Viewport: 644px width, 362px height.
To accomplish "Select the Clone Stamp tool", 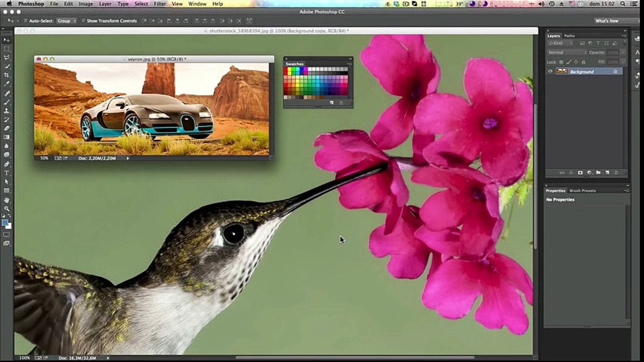I will [x=7, y=111].
